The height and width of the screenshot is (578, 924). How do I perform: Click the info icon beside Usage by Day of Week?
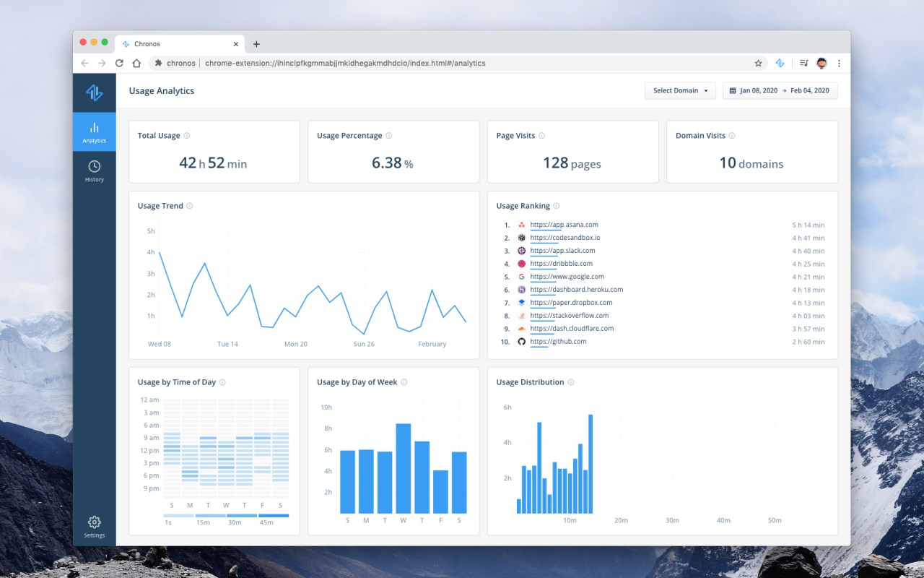(x=404, y=382)
